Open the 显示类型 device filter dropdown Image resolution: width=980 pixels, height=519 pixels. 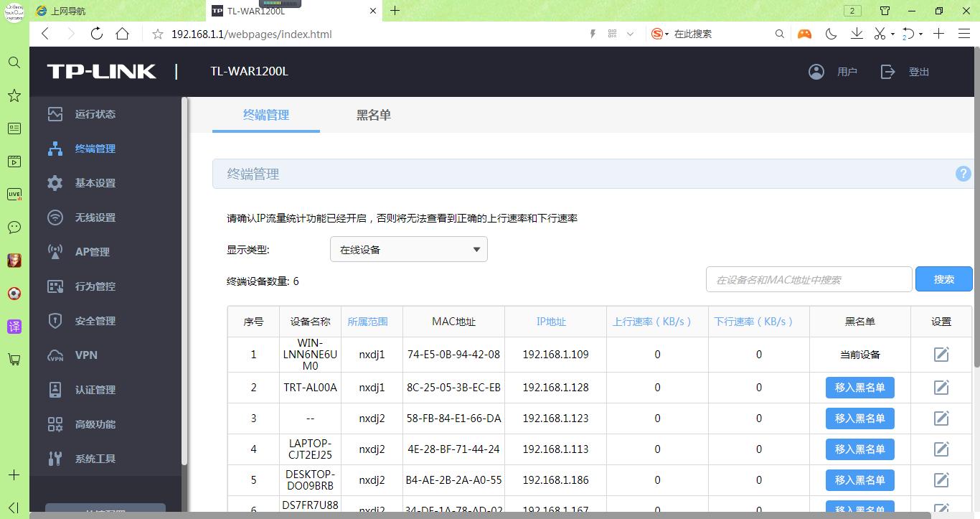coord(408,249)
